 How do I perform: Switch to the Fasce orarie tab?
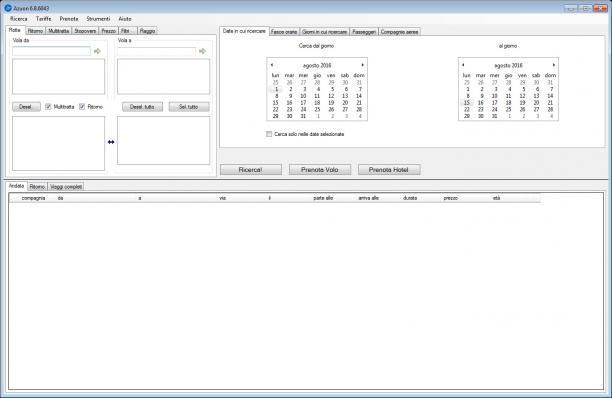click(284, 32)
